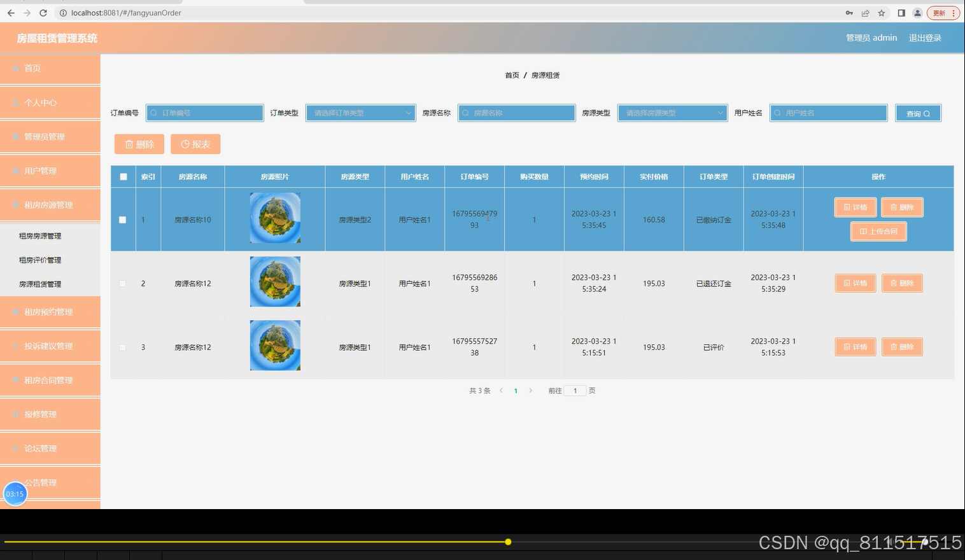Delete order row 房源名称10
The image size is (965, 560).
point(902,207)
